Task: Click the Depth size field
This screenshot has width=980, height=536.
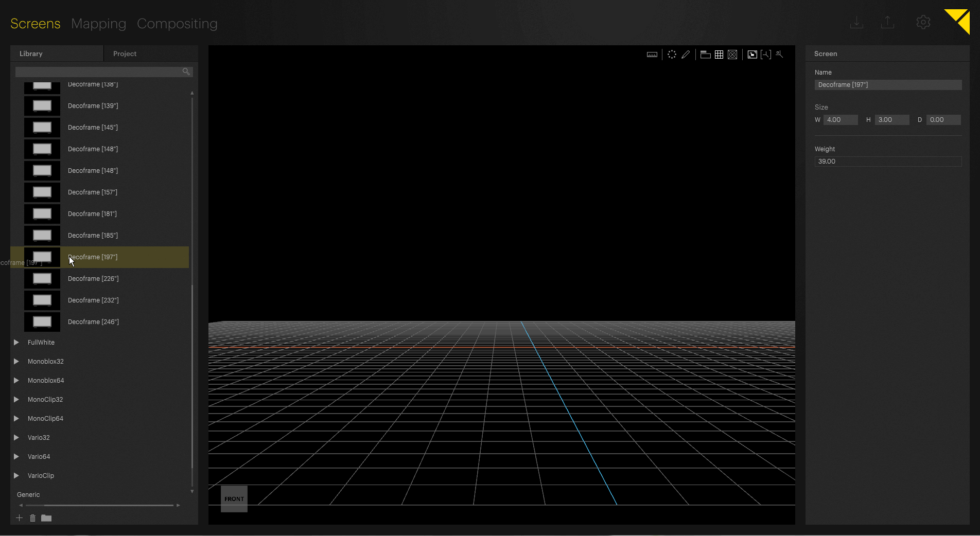Action: coord(943,120)
